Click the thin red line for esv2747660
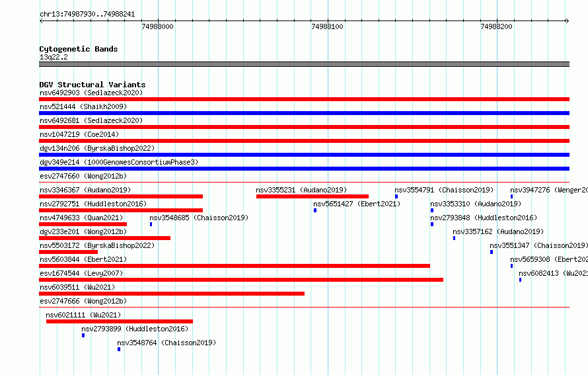This screenshot has height=375, width=588. tap(304, 182)
